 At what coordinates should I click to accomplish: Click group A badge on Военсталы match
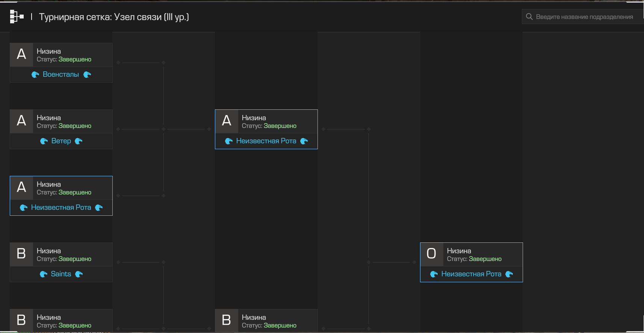pyautogui.click(x=21, y=54)
